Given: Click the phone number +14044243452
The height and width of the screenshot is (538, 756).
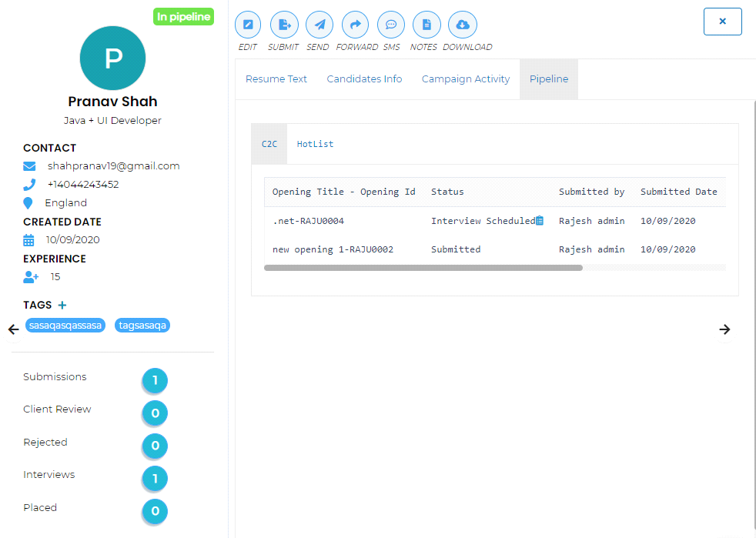Looking at the screenshot, I should [83, 185].
